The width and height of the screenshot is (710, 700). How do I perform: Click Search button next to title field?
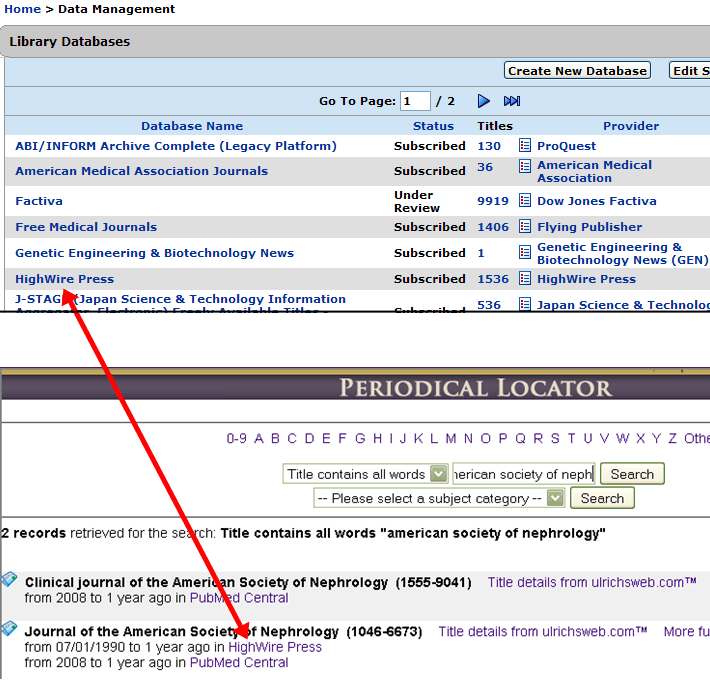[x=632, y=474]
